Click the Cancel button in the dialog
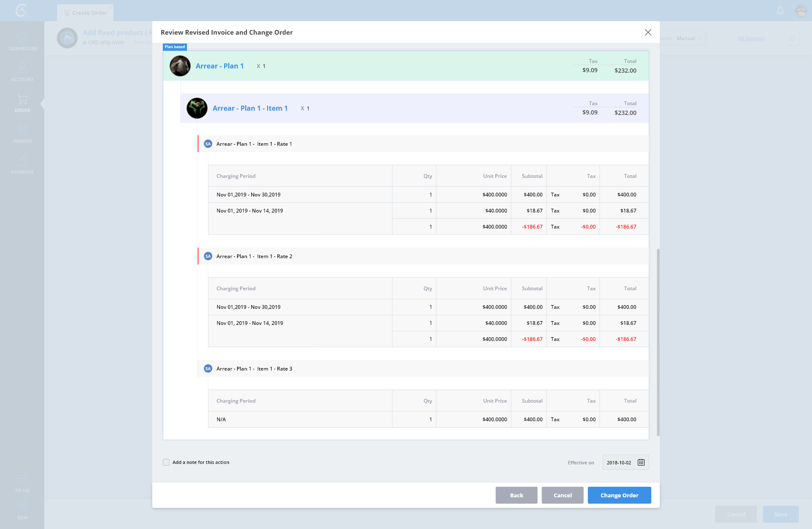This screenshot has width=812, height=529. 562,495
